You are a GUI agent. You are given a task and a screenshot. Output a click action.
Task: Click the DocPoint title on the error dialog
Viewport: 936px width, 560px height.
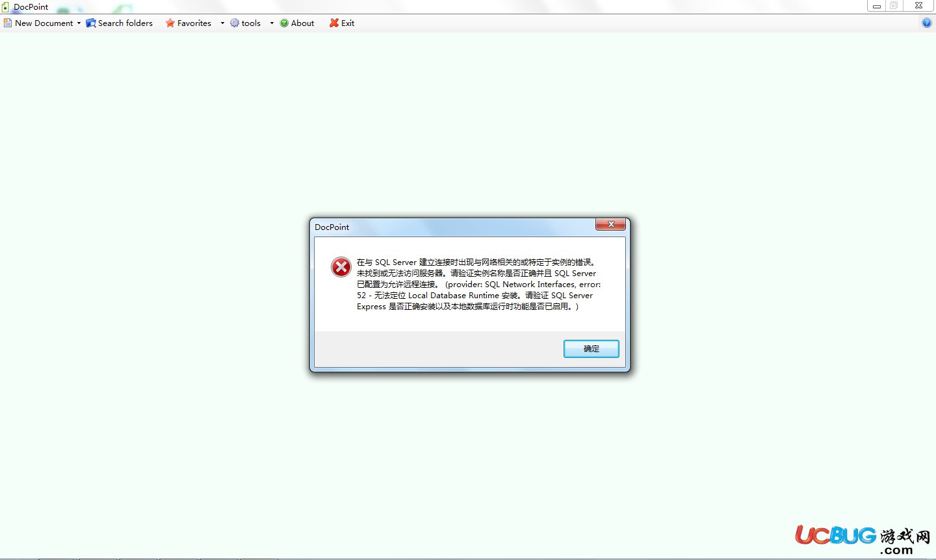pos(332,227)
